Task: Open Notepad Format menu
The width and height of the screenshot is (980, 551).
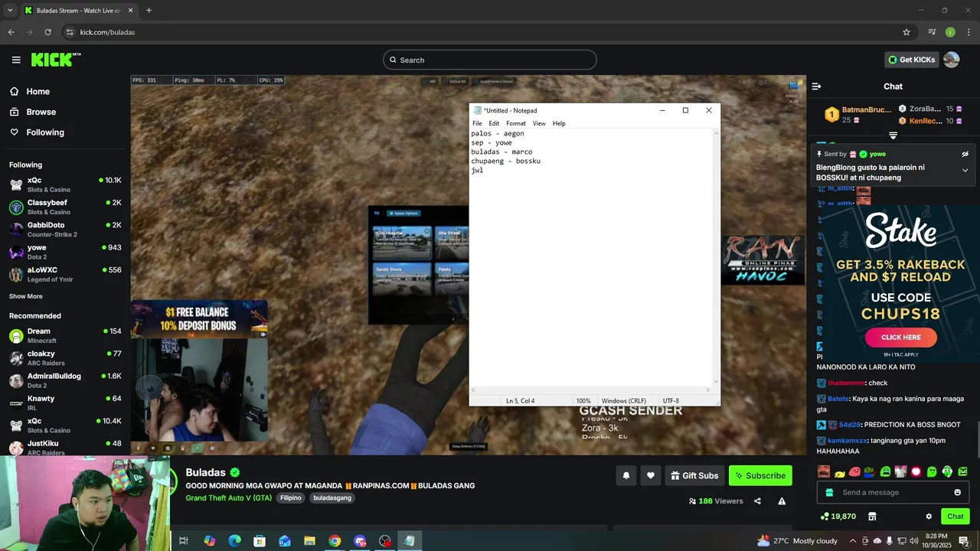Action: coord(516,123)
